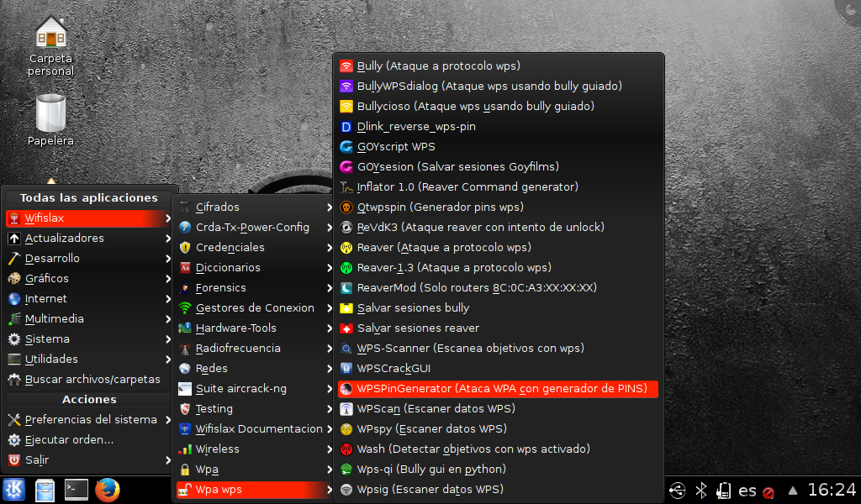Click the ReVdK3 icon

(x=346, y=228)
